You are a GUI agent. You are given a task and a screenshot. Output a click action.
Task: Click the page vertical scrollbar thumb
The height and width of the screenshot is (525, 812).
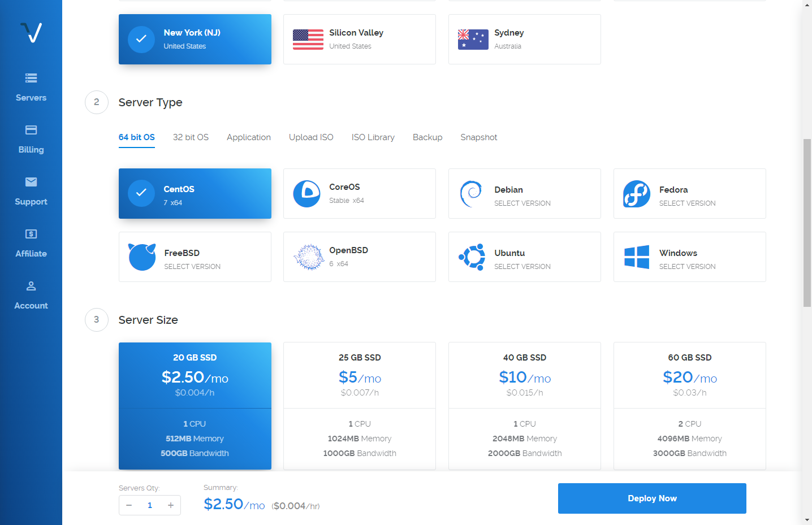click(807, 223)
